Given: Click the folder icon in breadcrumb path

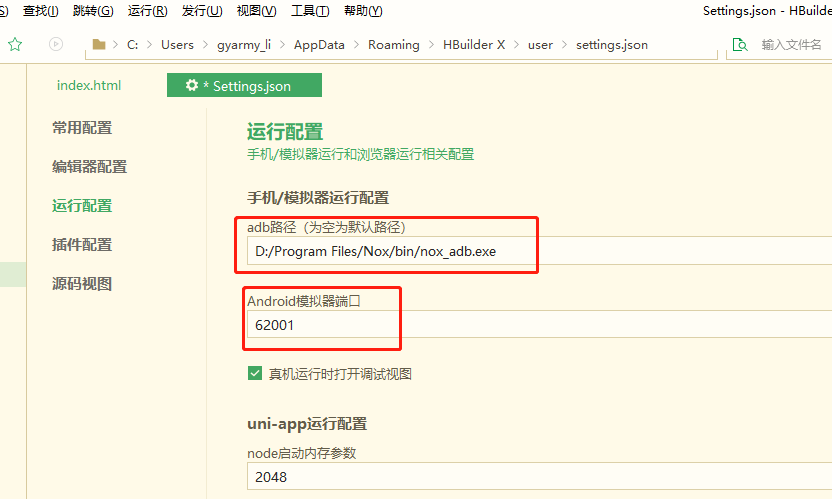Looking at the screenshot, I should (x=99, y=45).
